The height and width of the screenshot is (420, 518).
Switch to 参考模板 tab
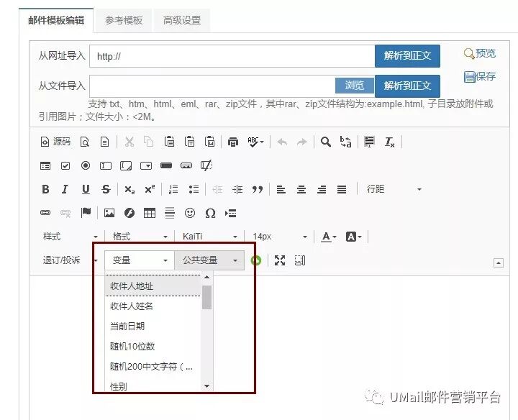point(124,20)
